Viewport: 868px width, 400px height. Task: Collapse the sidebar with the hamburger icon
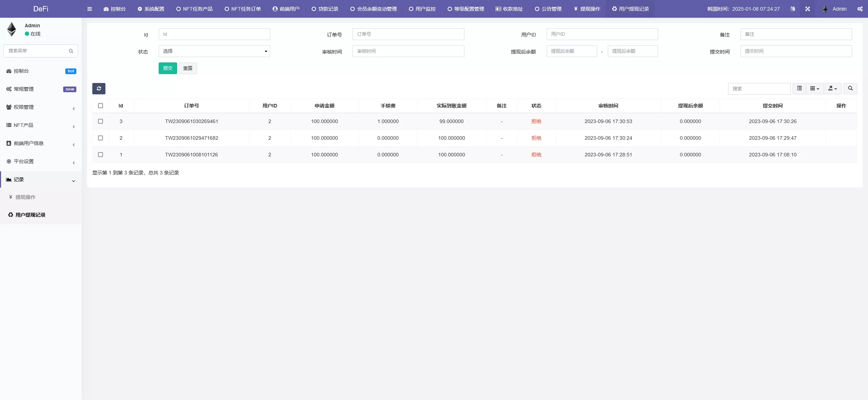tap(89, 9)
